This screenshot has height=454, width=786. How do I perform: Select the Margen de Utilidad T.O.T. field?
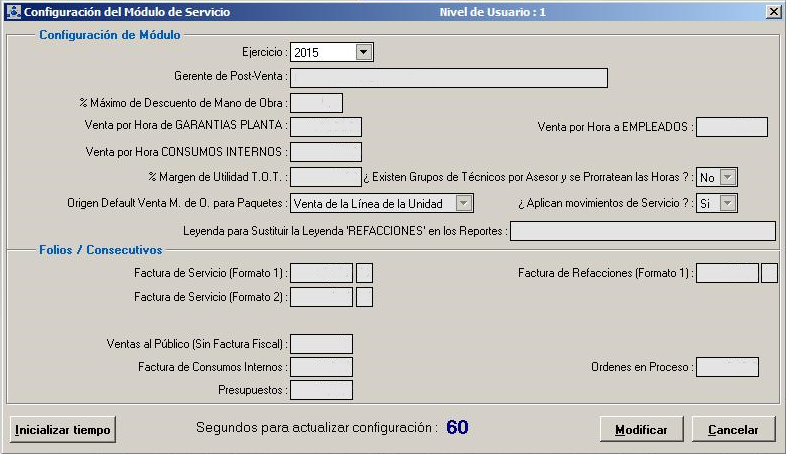325,177
